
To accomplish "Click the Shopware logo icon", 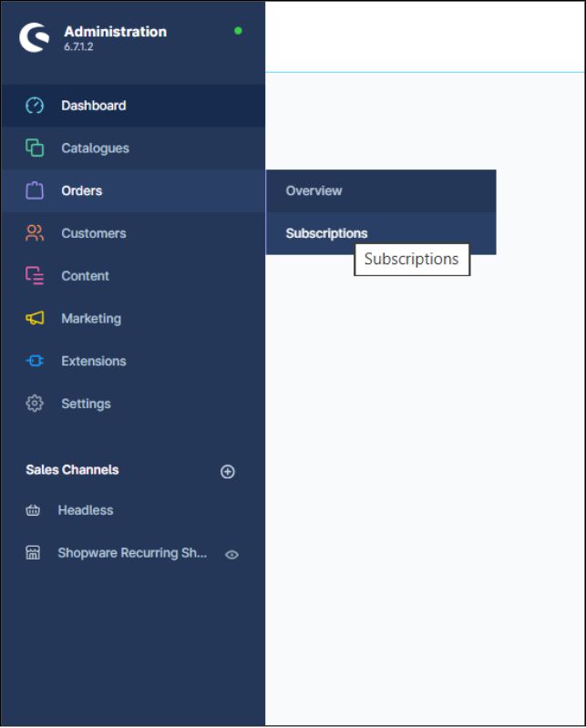I will click(35, 37).
